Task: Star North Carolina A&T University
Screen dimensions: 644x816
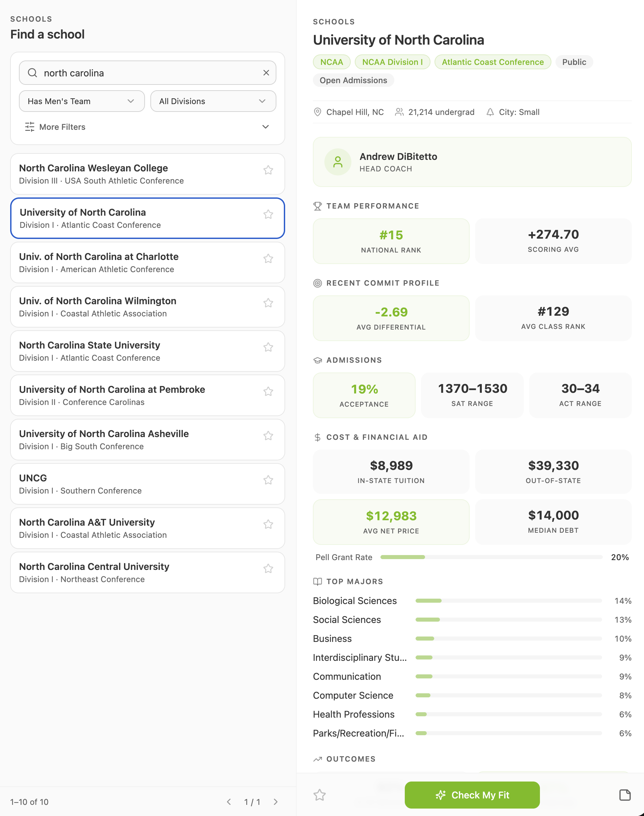Action: pyautogui.click(x=268, y=524)
